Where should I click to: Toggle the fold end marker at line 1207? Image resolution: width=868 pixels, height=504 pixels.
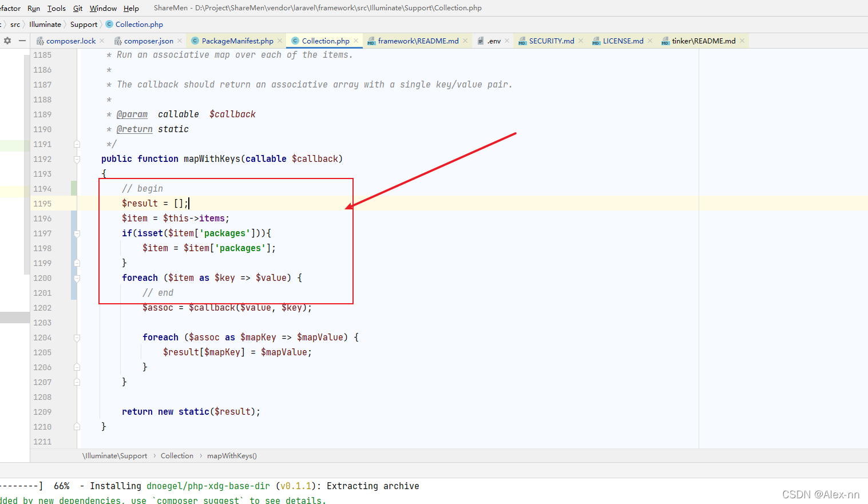point(77,382)
